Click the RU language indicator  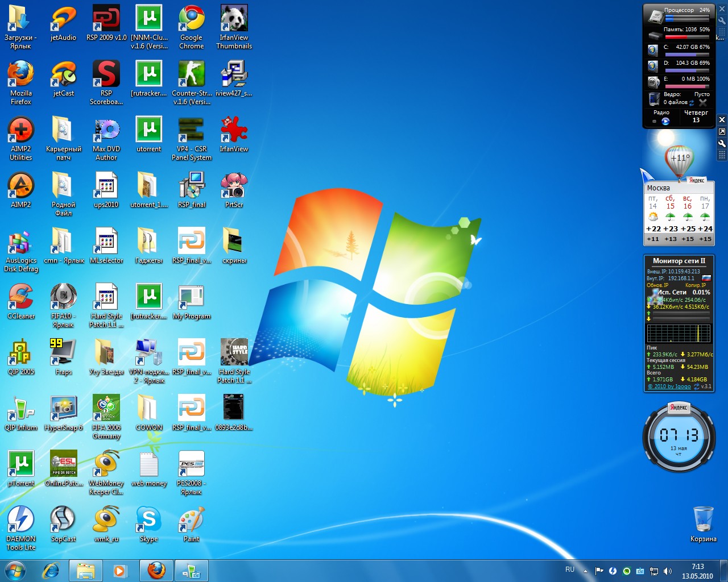tap(570, 569)
